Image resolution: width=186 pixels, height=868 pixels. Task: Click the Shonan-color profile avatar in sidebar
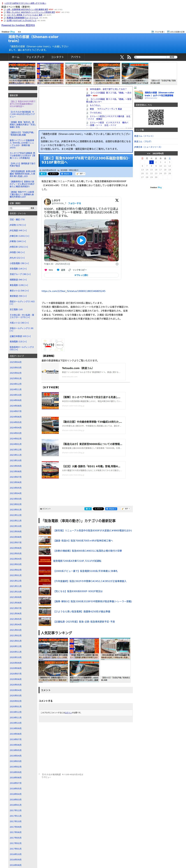click(139, 95)
